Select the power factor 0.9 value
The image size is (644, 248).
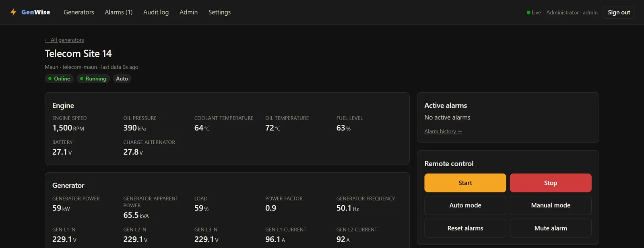tap(271, 208)
